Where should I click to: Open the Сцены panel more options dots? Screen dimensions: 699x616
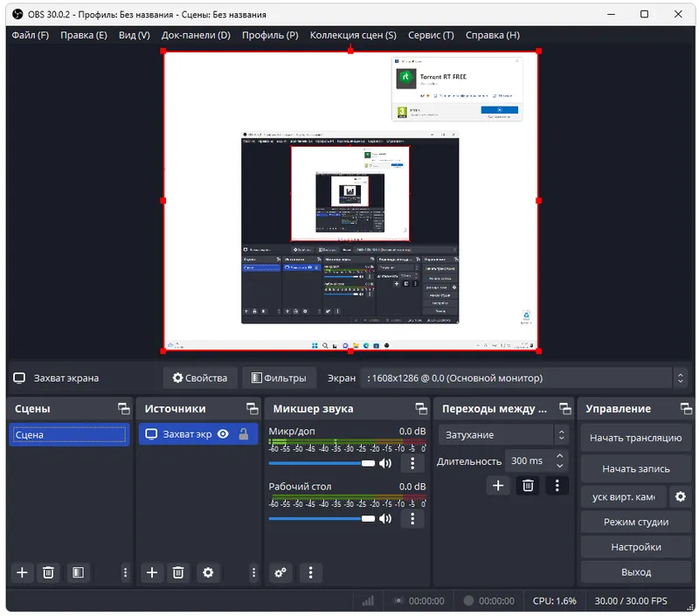tap(125, 572)
